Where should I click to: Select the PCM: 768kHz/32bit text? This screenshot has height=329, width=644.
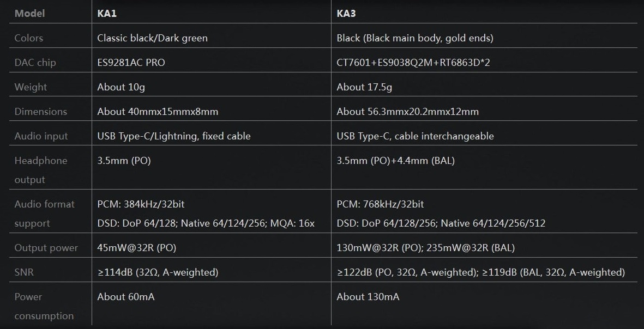[380, 204]
